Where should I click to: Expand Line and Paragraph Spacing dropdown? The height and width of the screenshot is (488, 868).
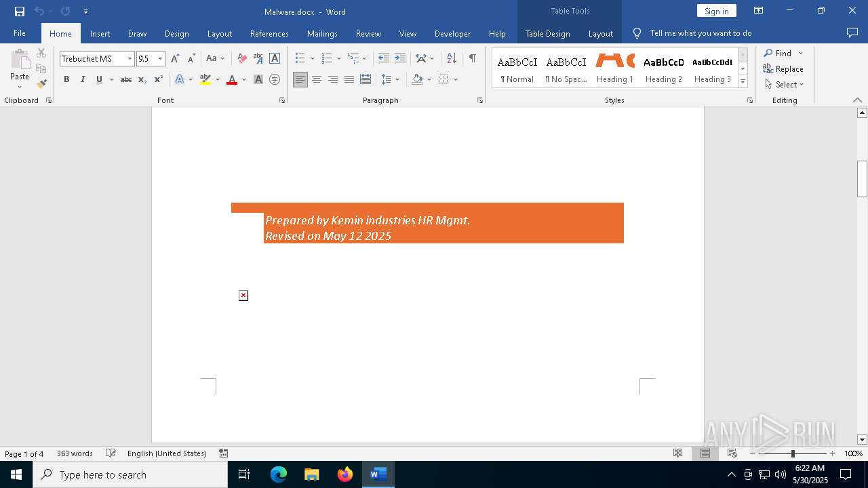coord(397,79)
